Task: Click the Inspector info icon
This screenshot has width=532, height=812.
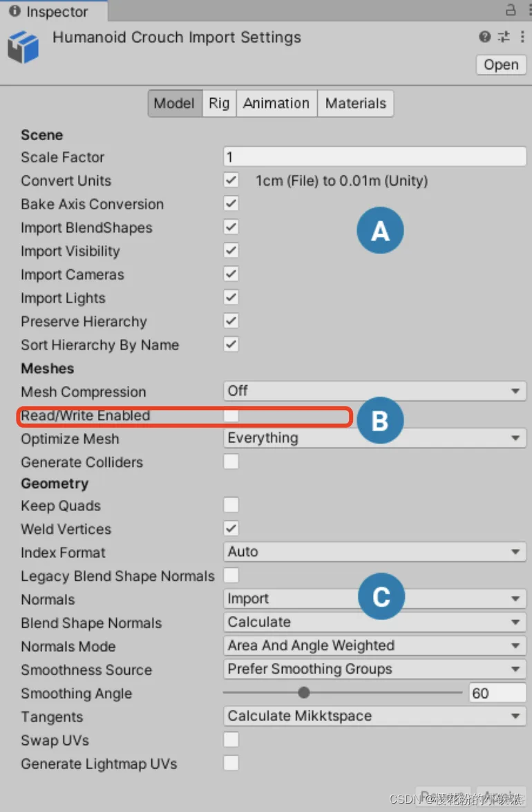Action: 15,10
